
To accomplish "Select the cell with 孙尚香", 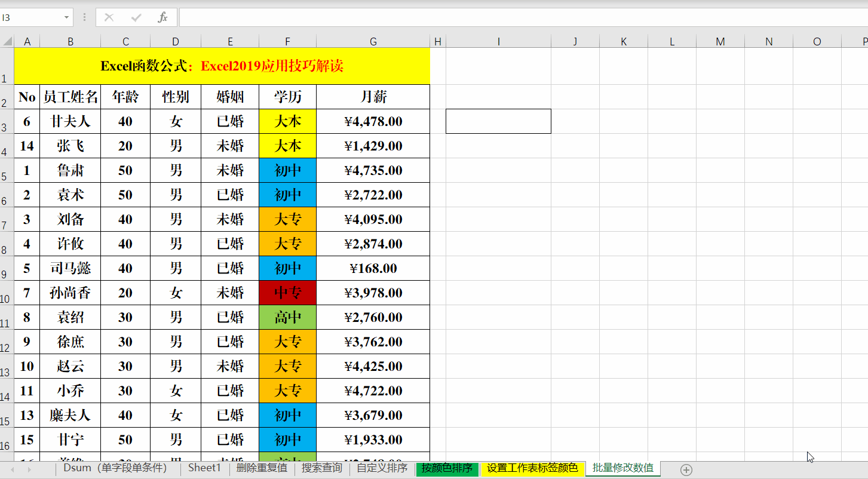I will tap(70, 293).
